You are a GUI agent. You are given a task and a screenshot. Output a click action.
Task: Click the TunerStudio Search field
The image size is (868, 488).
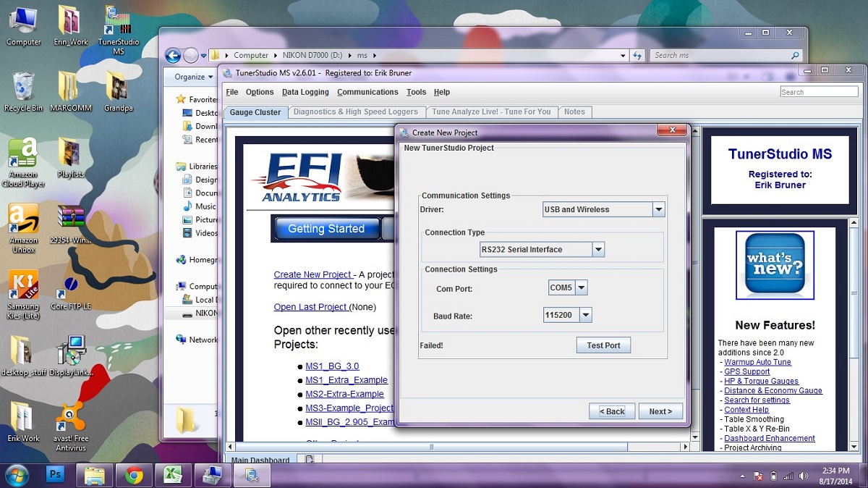coord(819,92)
